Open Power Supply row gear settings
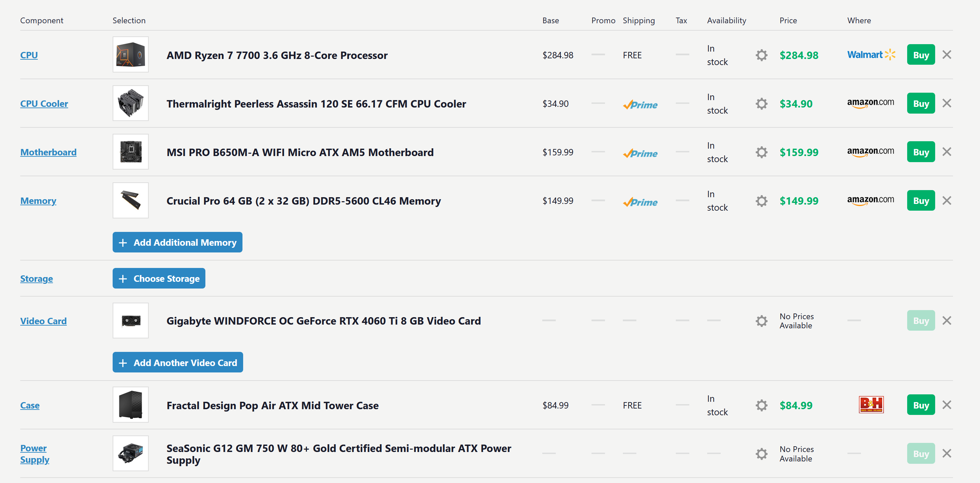 pyautogui.click(x=761, y=454)
